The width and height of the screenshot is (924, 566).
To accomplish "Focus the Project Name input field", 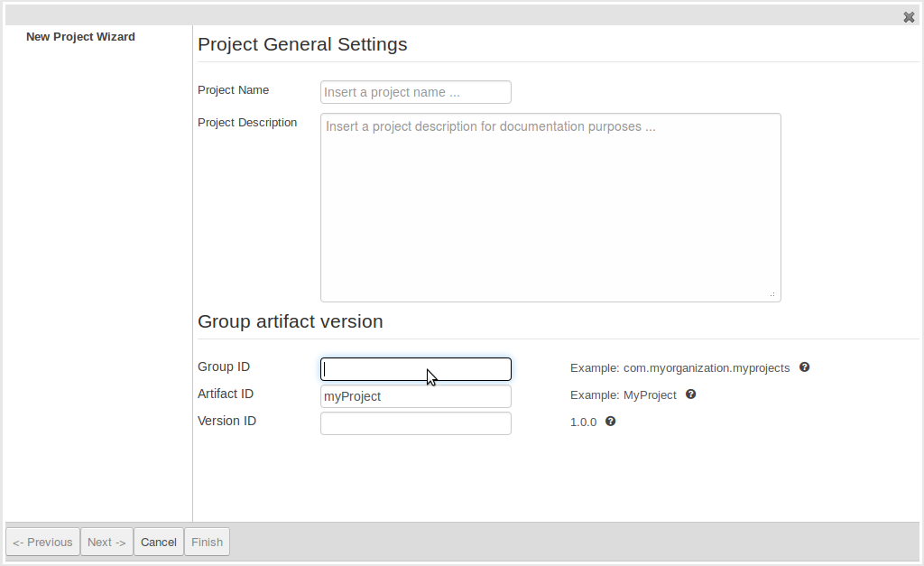I will tap(415, 92).
